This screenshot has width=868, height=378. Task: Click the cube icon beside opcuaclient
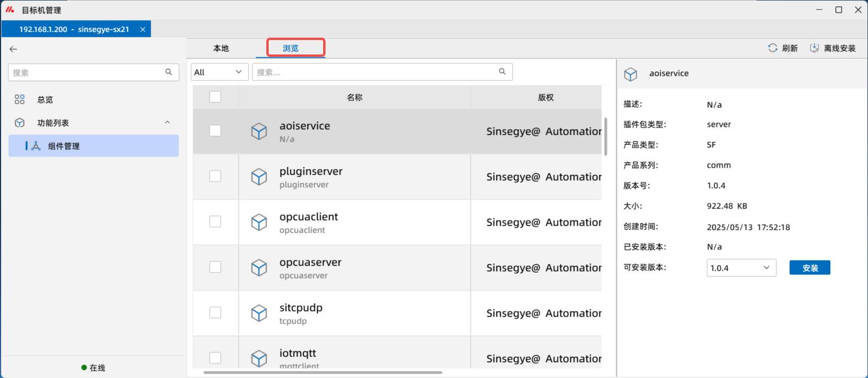[259, 222]
